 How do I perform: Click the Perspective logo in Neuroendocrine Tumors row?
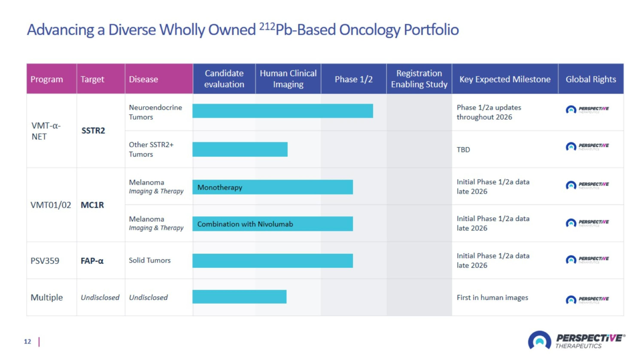[587, 109]
